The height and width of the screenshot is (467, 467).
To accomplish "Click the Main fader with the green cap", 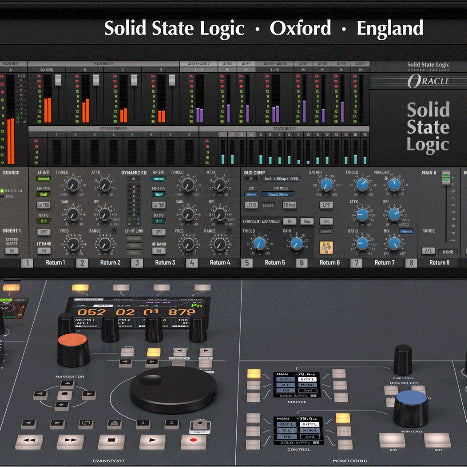I will 446,177.
